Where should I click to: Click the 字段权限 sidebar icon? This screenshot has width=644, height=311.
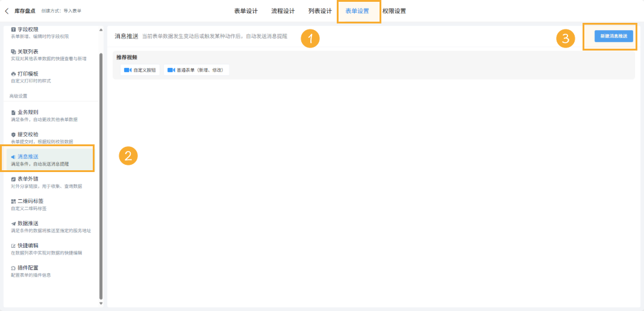click(13, 29)
